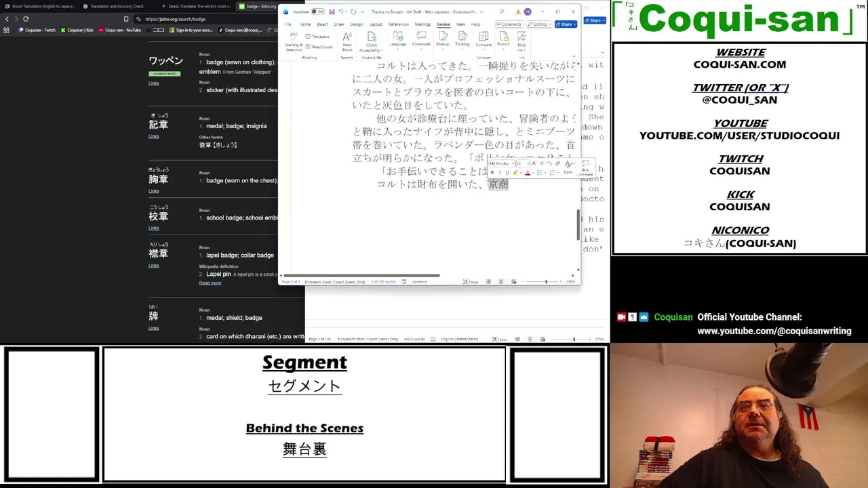Switch to the Layout ribbon tab
Viewport: 868px width, 488px height.
click(375, 24)
